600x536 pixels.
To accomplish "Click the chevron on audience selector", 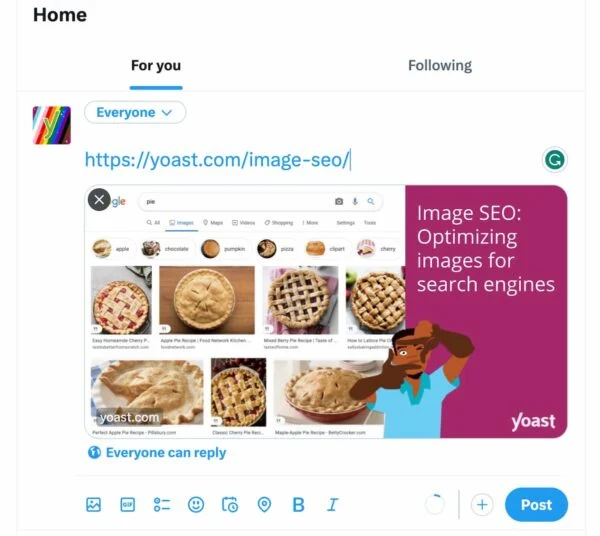I will click(x=167, y=113).
